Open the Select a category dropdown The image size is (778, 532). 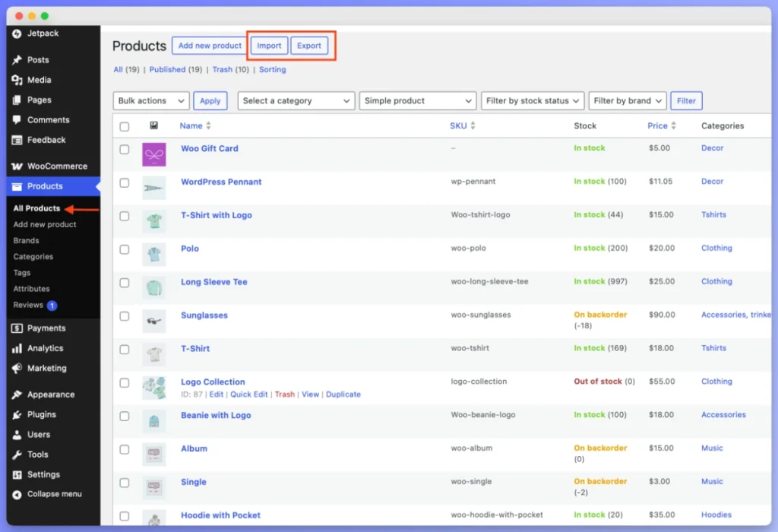pyautogui.click(x=296, y=100)
